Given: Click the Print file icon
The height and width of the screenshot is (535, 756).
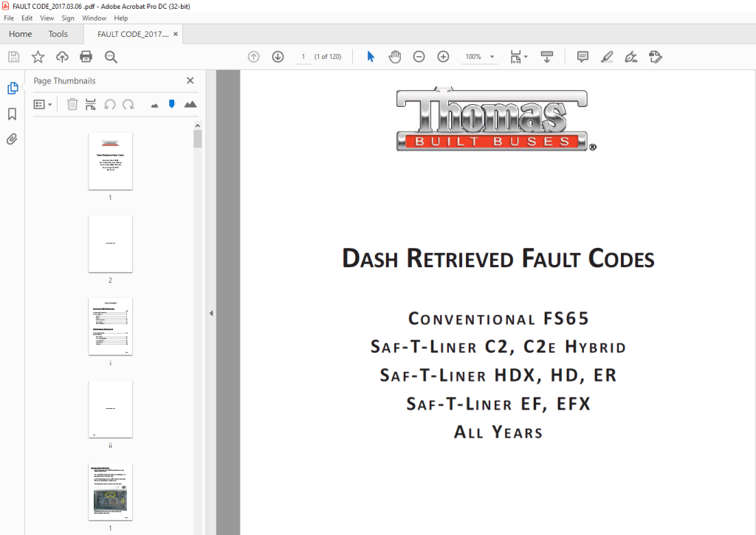Looking at the screenshot, I should point(86,57).
